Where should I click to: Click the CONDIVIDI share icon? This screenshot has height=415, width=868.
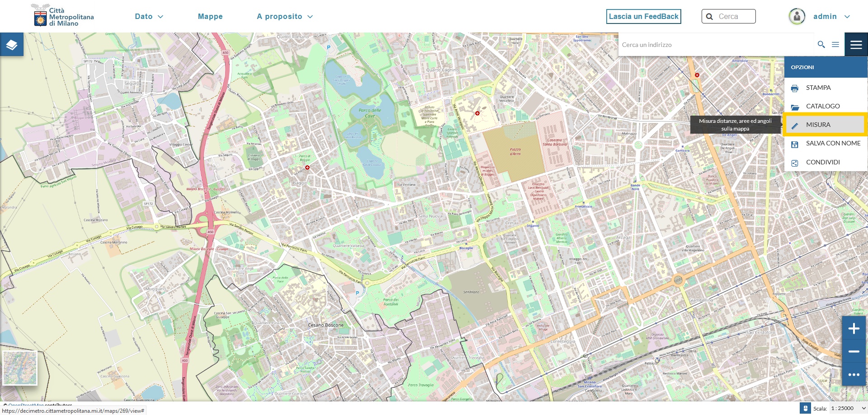click(795, 163)
